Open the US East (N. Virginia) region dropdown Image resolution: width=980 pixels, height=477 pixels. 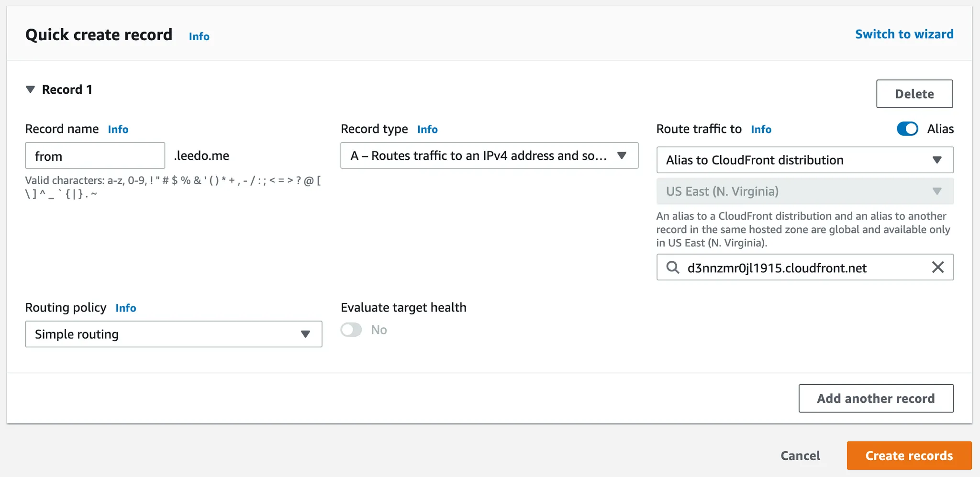click(804, 191)
